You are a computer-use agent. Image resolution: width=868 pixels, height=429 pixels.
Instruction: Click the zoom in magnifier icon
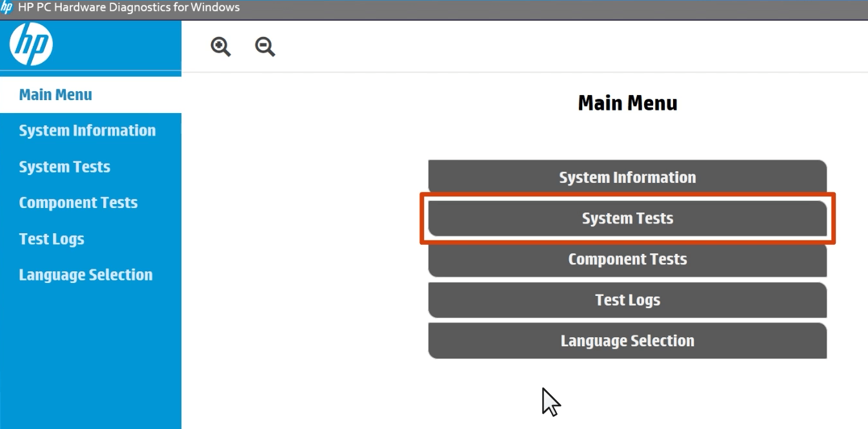click(221, 47)
